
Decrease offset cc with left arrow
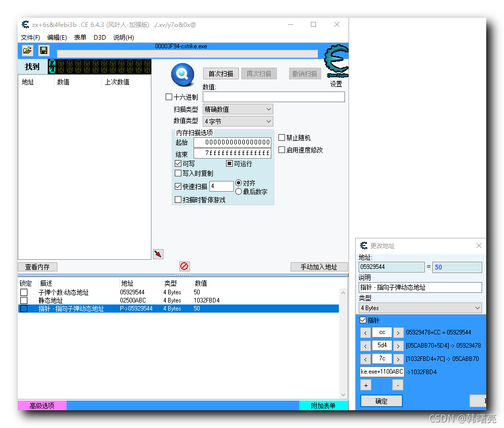[x=365, y=332]
